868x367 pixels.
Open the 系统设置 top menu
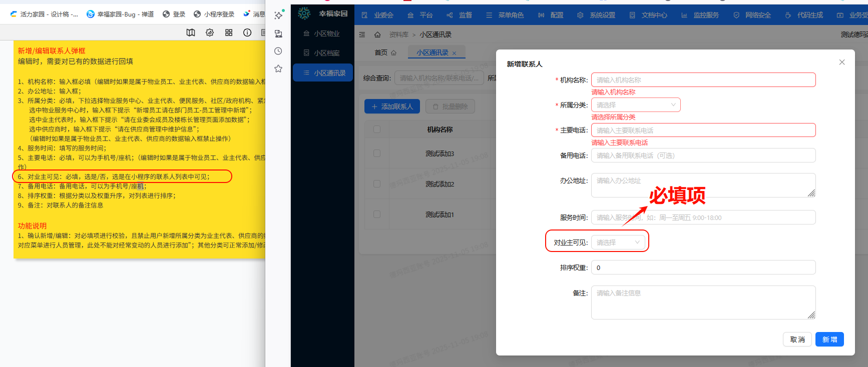point(596,15)
